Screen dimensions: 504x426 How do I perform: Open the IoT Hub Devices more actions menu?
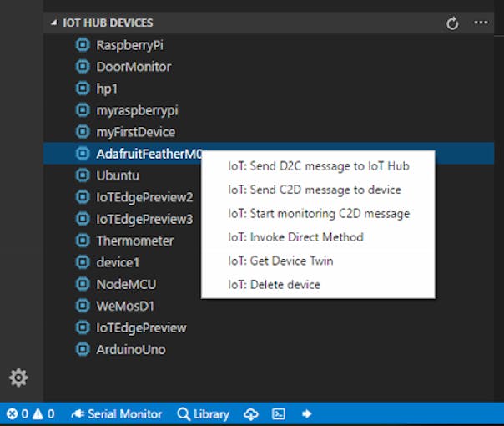pos(481,23)
